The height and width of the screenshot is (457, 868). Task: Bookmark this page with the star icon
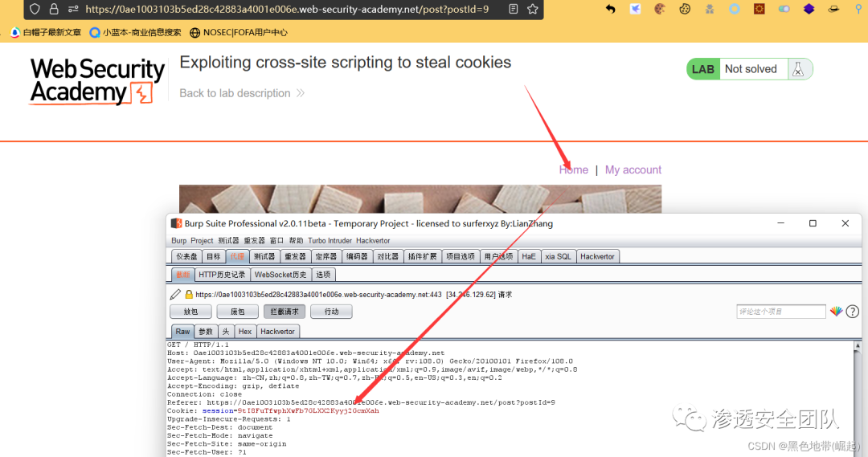point(533,9)
